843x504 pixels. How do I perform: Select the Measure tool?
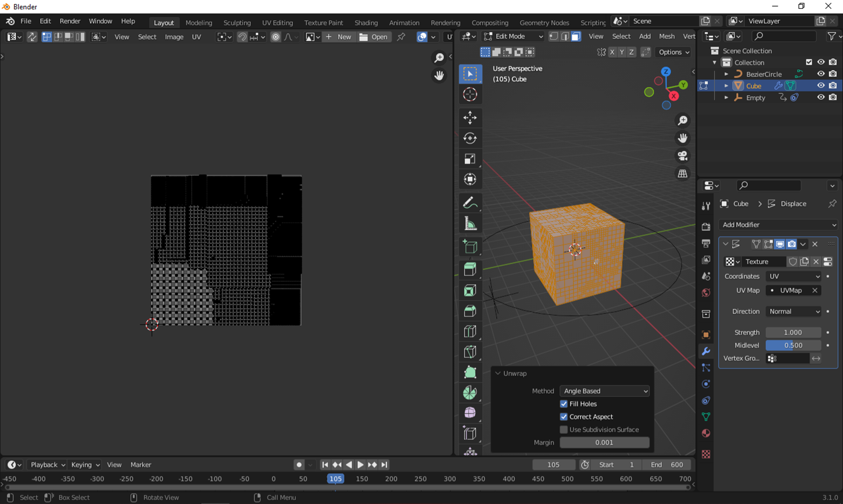[470, 223]
